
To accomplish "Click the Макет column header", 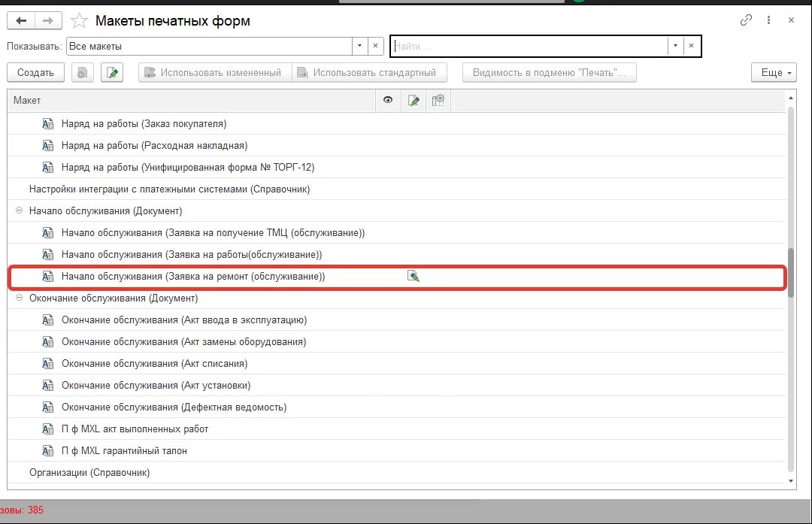I will coord(191,101).
